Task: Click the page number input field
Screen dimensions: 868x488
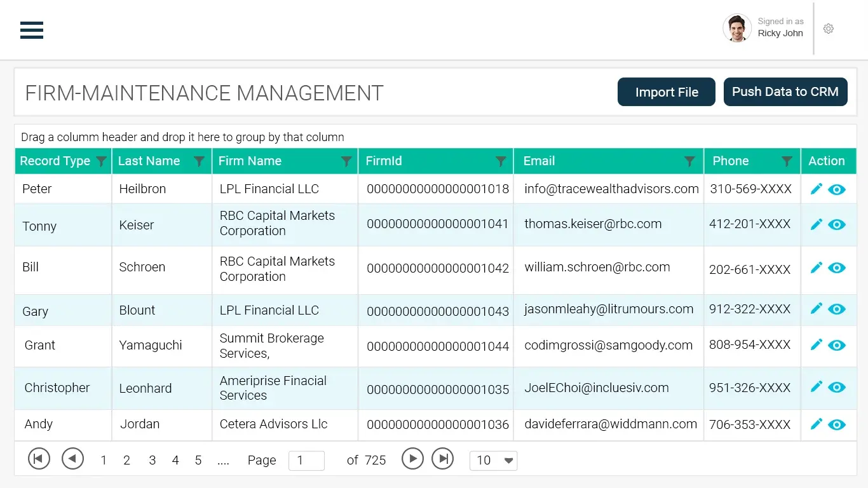Action: (x=306, y=461)
